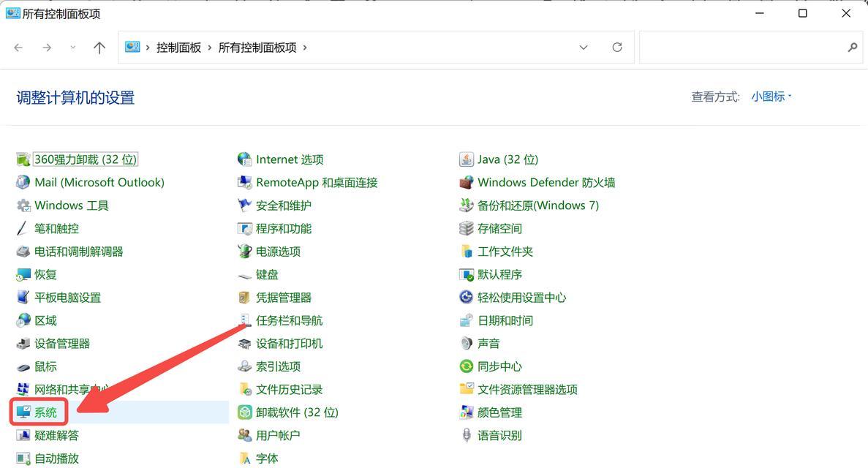Expand the chevron after 所有控制面板项 breadcrumb
Screen dimensions: 868x468
click(x=304, y=48)
